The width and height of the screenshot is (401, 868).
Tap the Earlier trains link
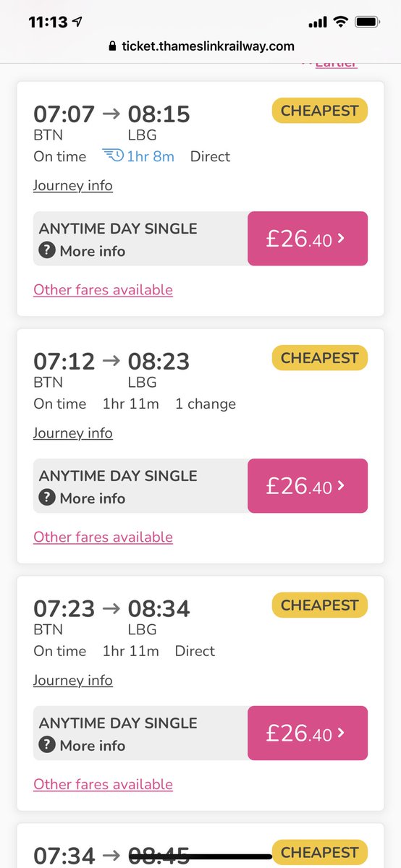point(329,64)
